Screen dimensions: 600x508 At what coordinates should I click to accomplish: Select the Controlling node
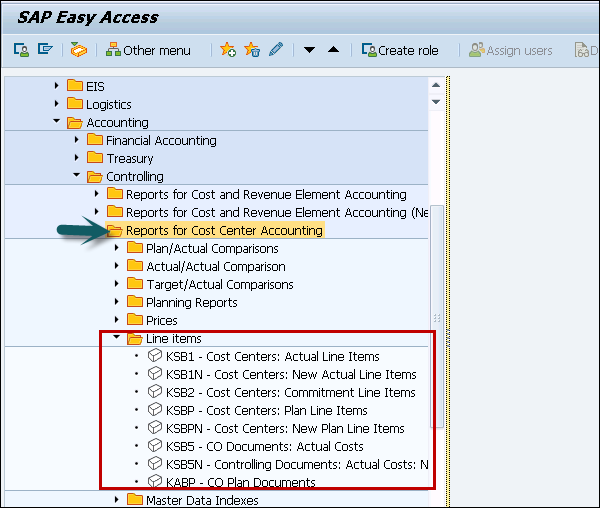point(135,176)
